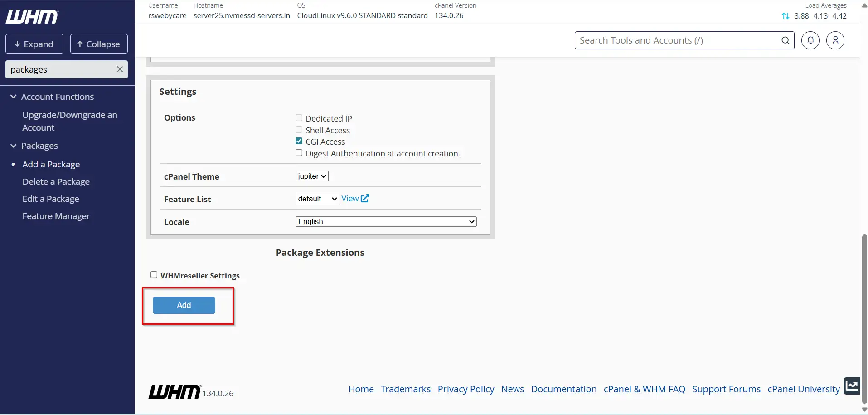Open the user account icon
Image resolution: width=868 pixels, height=415 pixels.
click(835, 40)
